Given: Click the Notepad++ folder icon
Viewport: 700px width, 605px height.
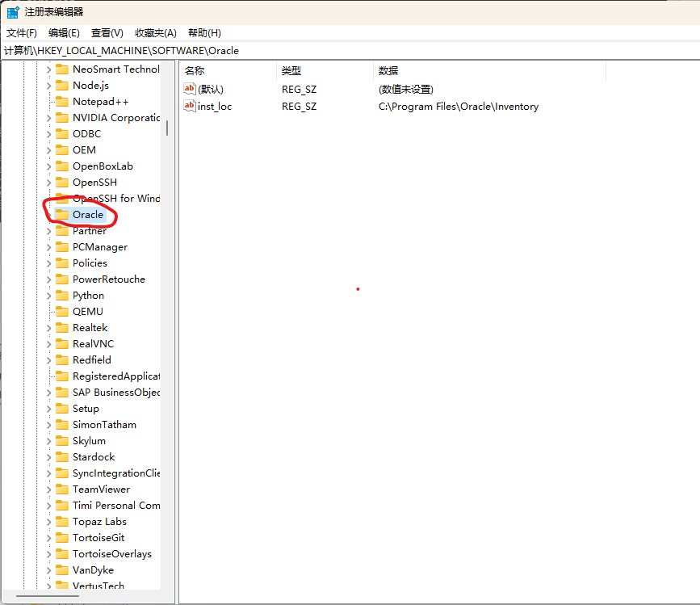Looking at the screenshot, I should click(x=62, y=101).
